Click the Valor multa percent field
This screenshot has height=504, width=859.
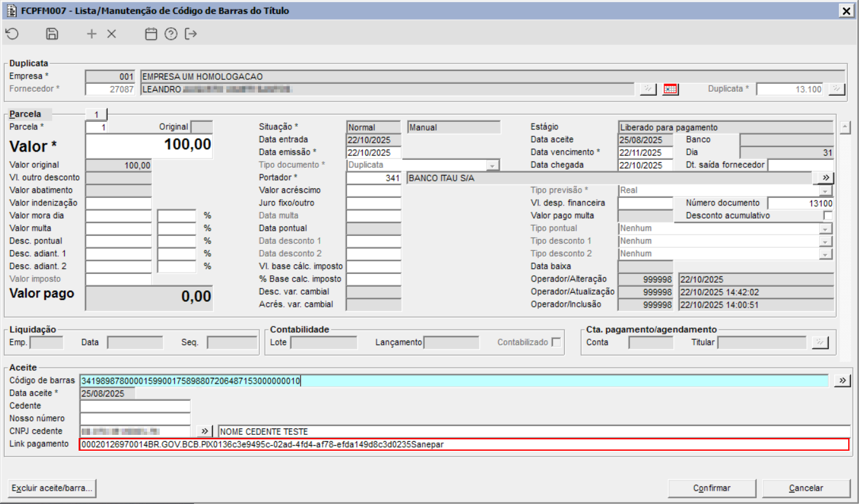(177, 229)
